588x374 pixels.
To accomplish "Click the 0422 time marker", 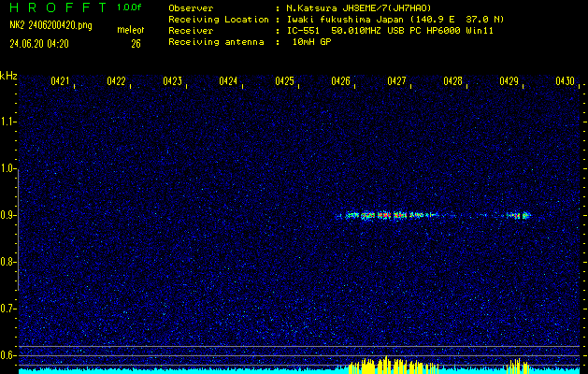I will click(x=116, y=81).
